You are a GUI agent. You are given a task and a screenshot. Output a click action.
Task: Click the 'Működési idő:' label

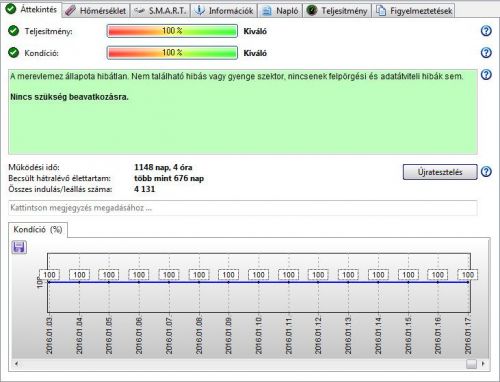click(34, 167)
